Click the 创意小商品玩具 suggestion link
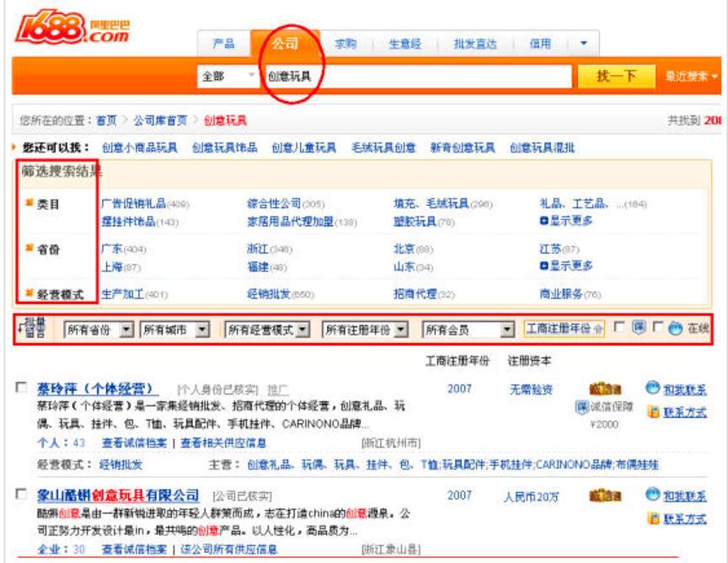Viewport: 728px width, 563px height. [x=139, y=147]
